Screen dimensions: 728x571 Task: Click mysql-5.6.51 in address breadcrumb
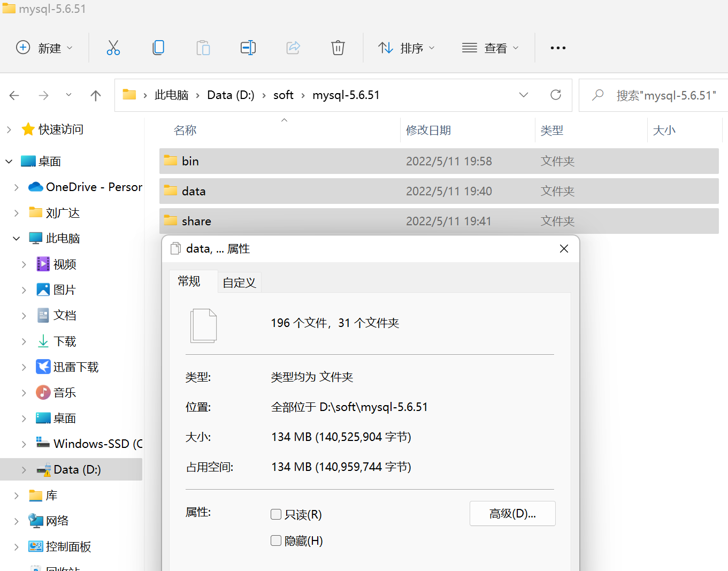click(x=346, y=95)
